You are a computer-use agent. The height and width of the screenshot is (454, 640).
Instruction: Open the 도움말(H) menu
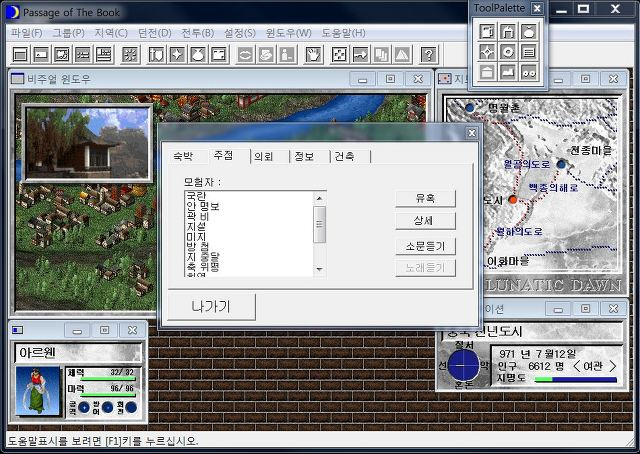[x=343, y=33]
